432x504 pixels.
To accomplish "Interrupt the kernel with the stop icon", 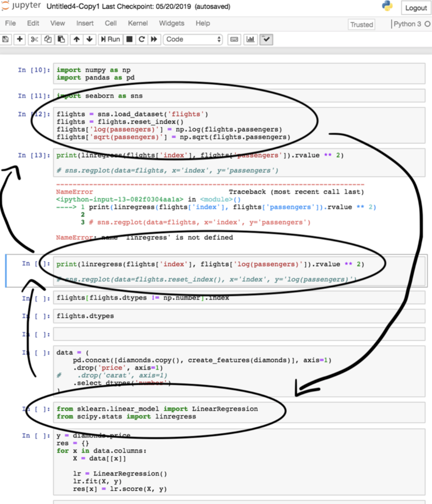I will point(129,39).
